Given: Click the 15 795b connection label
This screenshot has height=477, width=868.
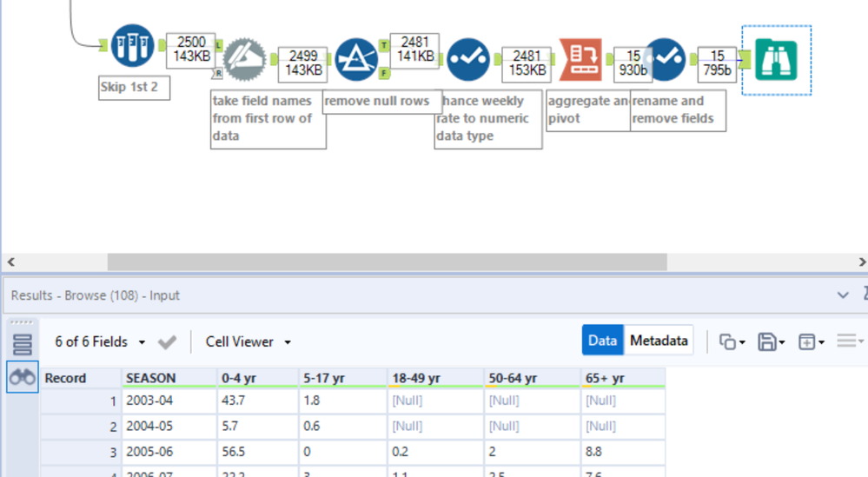Looking at the screenshot, I should point(717,63).
